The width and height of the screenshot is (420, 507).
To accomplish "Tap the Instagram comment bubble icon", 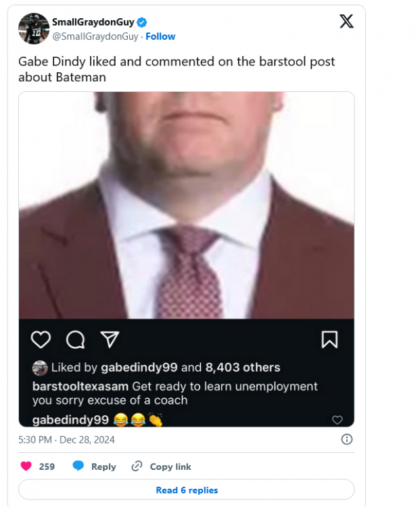I will click(75, 339).
